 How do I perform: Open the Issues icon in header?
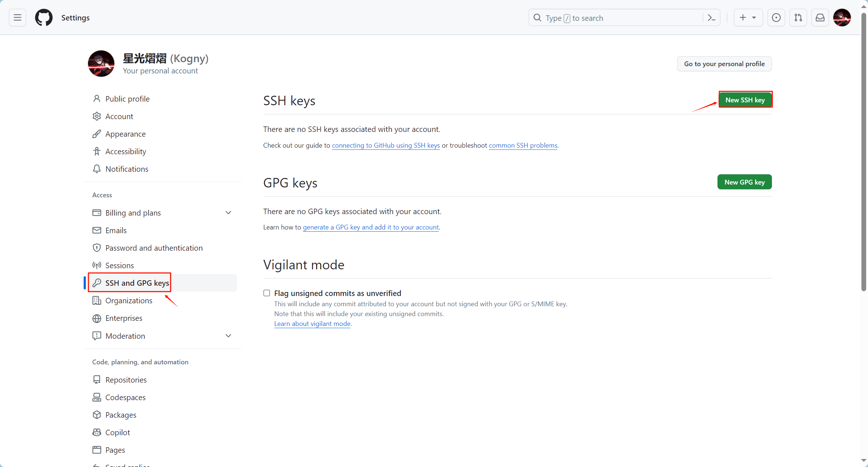point(776,18)
